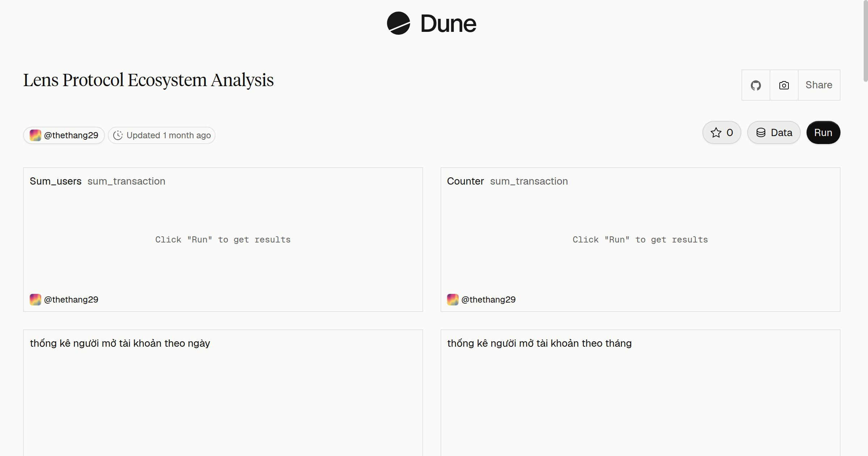Screen dimensions: 868x456
Task: Take a dashboard screenshot with camera icon
Action: [784, 85]
